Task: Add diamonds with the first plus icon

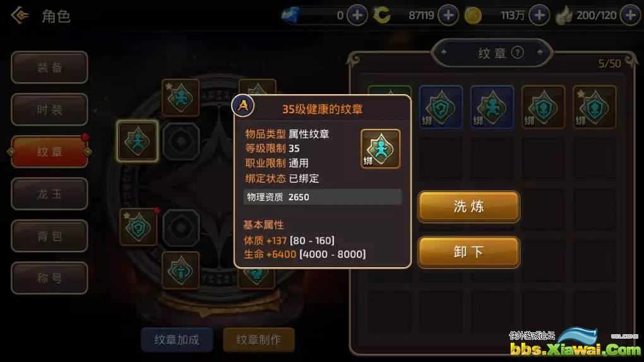Action: (357, 15)
